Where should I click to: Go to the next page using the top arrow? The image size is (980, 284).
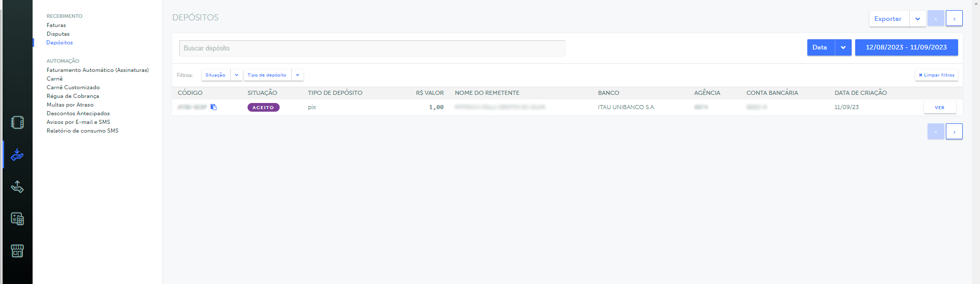pos(955,18)
